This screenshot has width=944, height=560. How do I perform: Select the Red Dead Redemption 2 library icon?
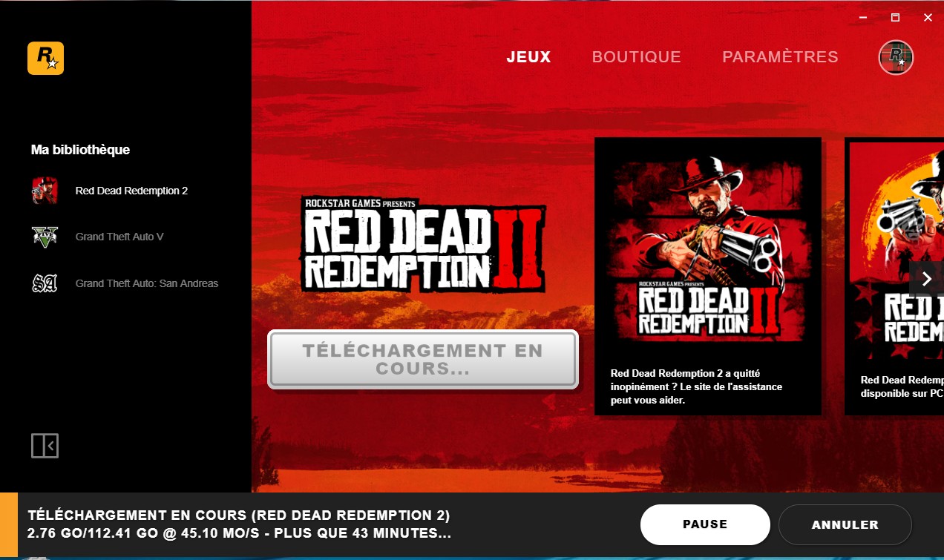(45, 191)
